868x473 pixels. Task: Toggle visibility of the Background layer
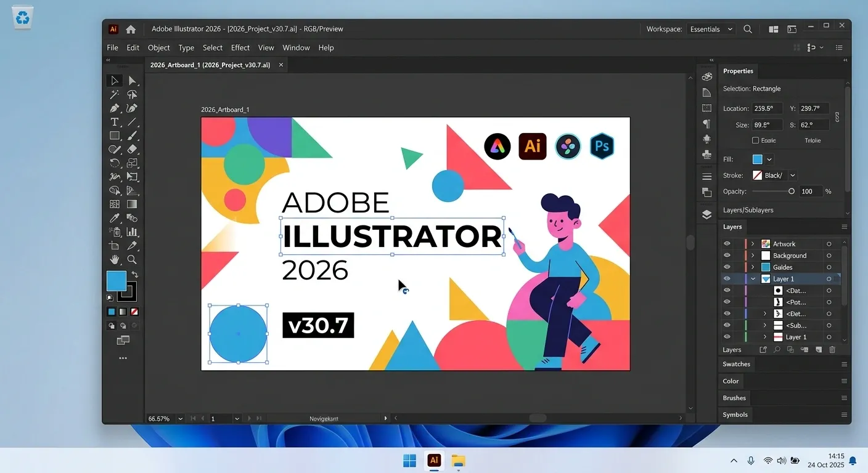coord(727,256)
